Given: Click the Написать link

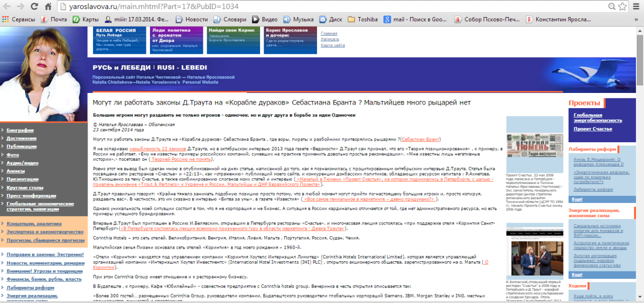Looking at the screenshot, I should click(x=330, y=39).
